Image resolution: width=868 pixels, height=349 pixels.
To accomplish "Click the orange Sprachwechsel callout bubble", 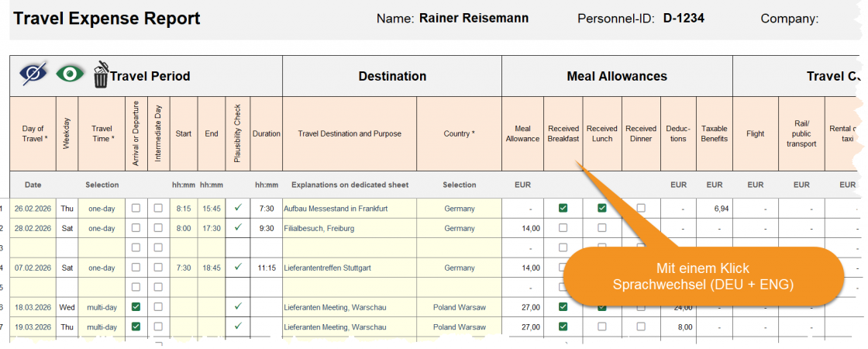I will point(701,277).
